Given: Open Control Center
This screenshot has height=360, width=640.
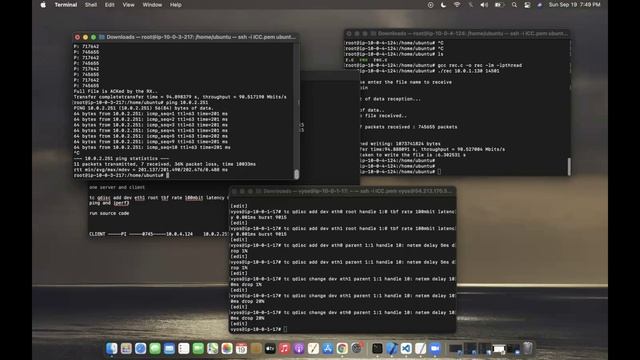Looking at the screenshot, I should click(x=527, y=5).
